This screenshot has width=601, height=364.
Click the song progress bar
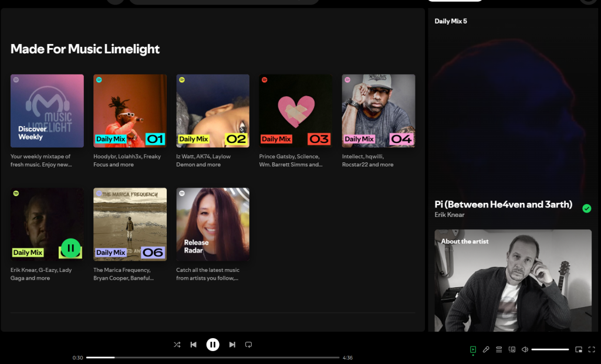[x=212, y=358]
